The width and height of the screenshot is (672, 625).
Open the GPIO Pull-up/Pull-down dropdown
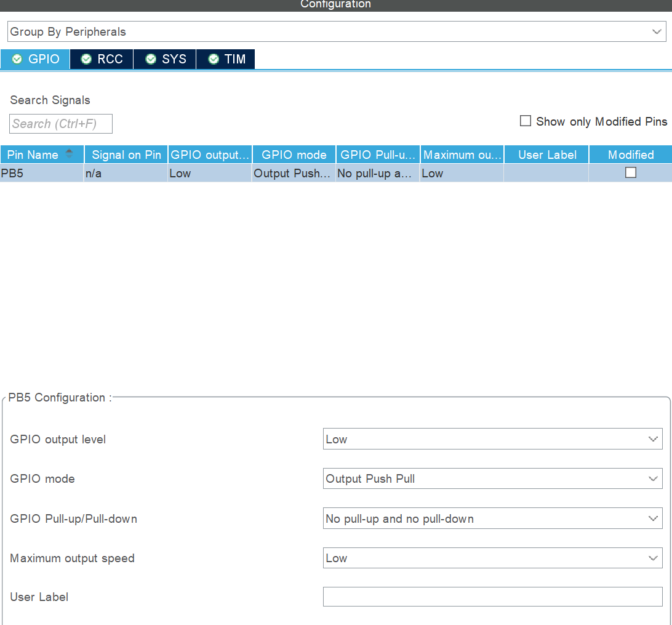click(492, 518)
